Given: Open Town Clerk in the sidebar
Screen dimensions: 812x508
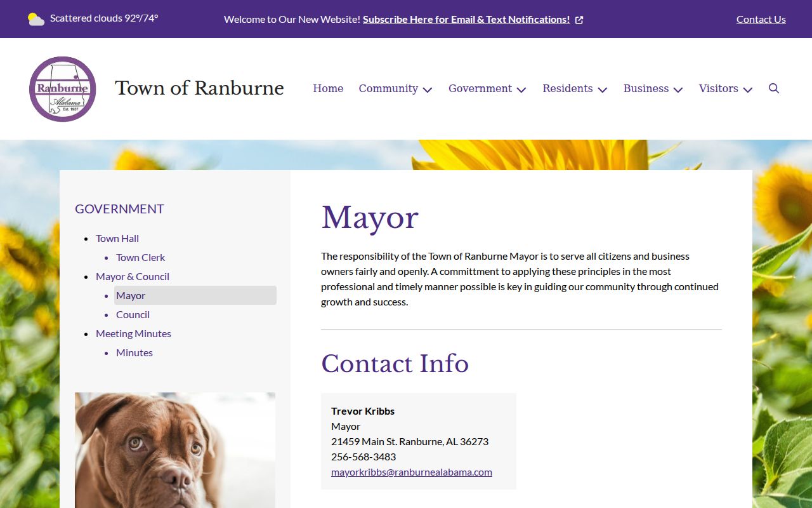Looking at the screenshot, I should click(x=140, y=257).
